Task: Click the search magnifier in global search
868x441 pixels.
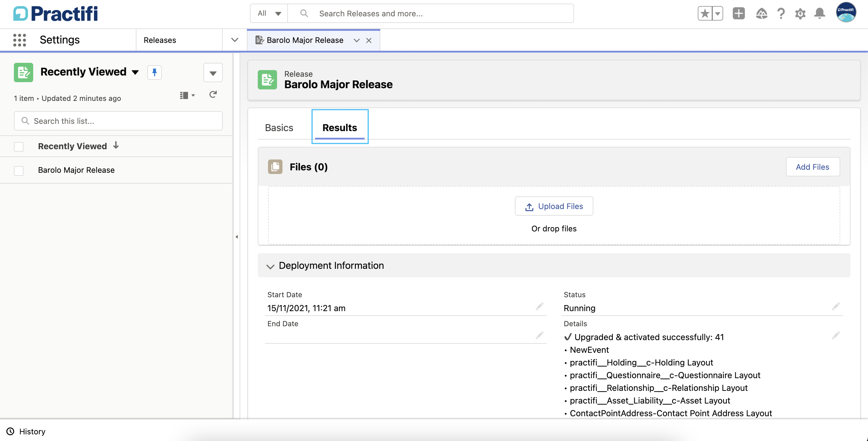Action: point(304,14)
